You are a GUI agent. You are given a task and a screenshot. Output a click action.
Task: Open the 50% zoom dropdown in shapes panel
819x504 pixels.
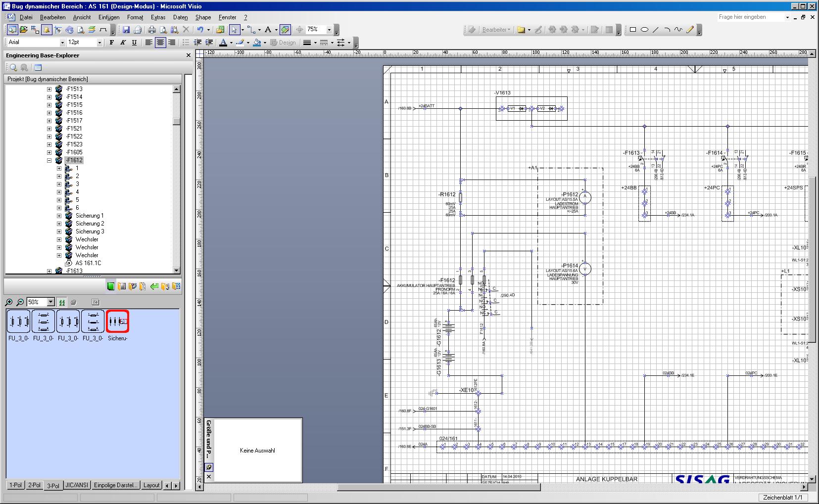[50, 302]
